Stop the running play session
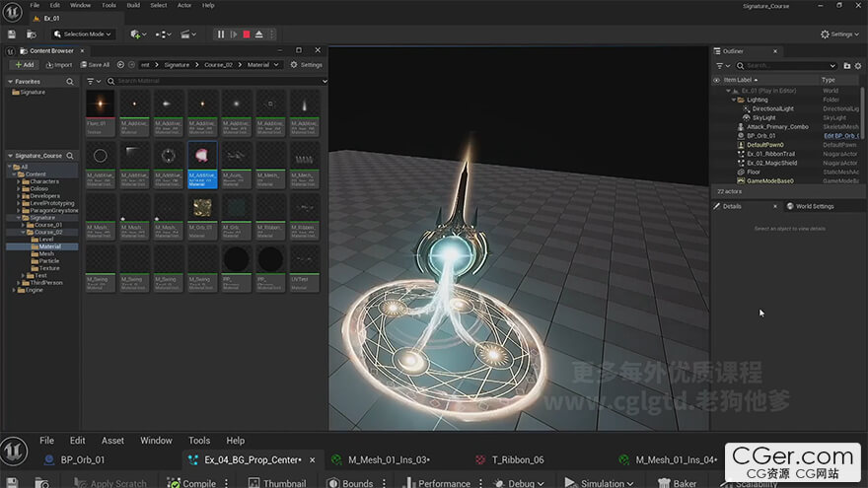Image resolution: width=868 pixels, height=488 pixels. (246, 35)
